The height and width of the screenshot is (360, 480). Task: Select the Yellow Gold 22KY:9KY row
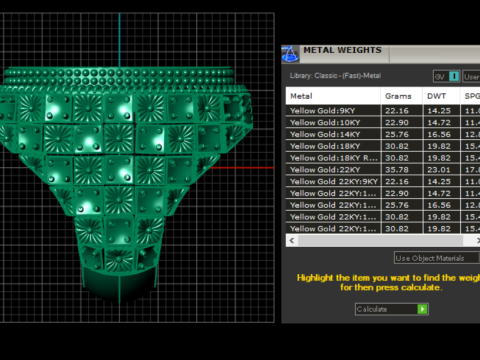pos(383,181)
